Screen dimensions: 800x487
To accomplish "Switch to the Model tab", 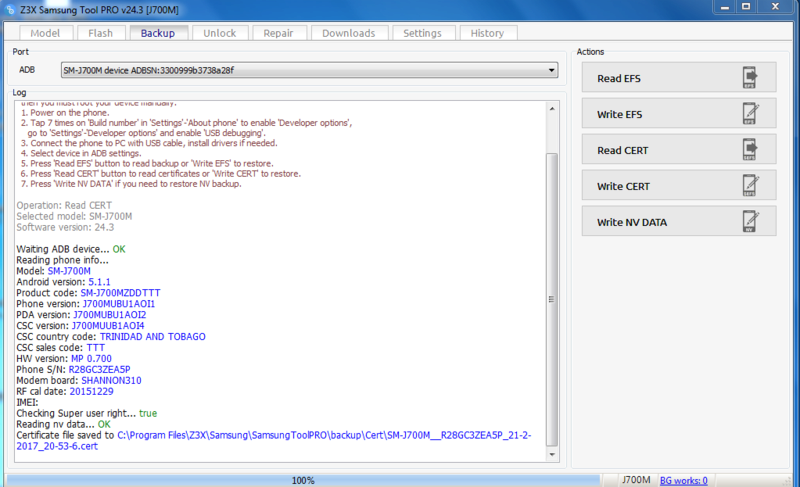I will coord(45,33).
